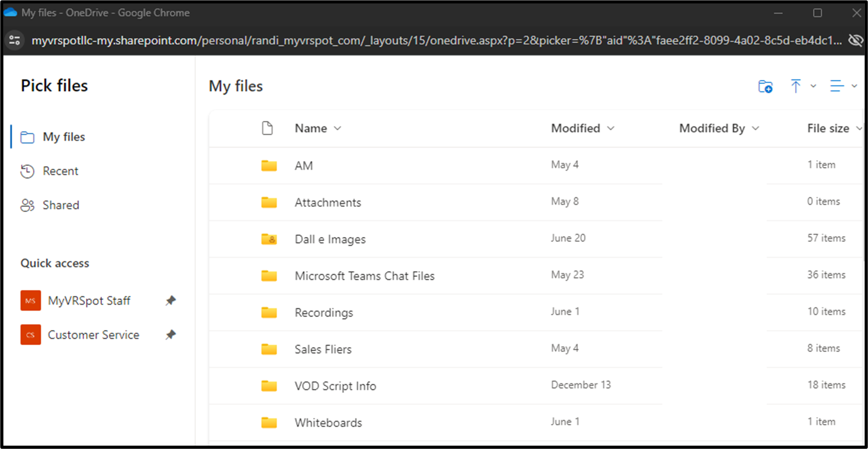The height and width of the screenshot is (449, 868).
Task: Click the Recent clock icon
Action: click(27, 171)
